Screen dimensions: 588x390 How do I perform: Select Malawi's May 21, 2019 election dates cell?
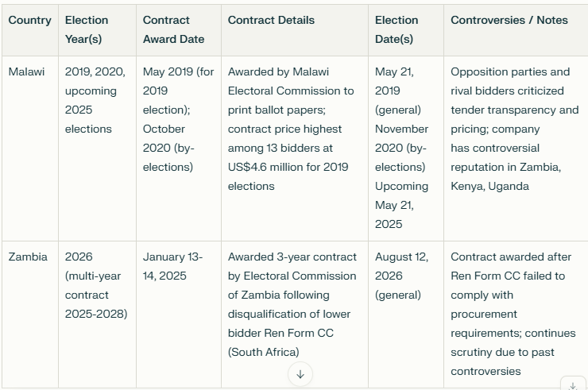point(401,148)
